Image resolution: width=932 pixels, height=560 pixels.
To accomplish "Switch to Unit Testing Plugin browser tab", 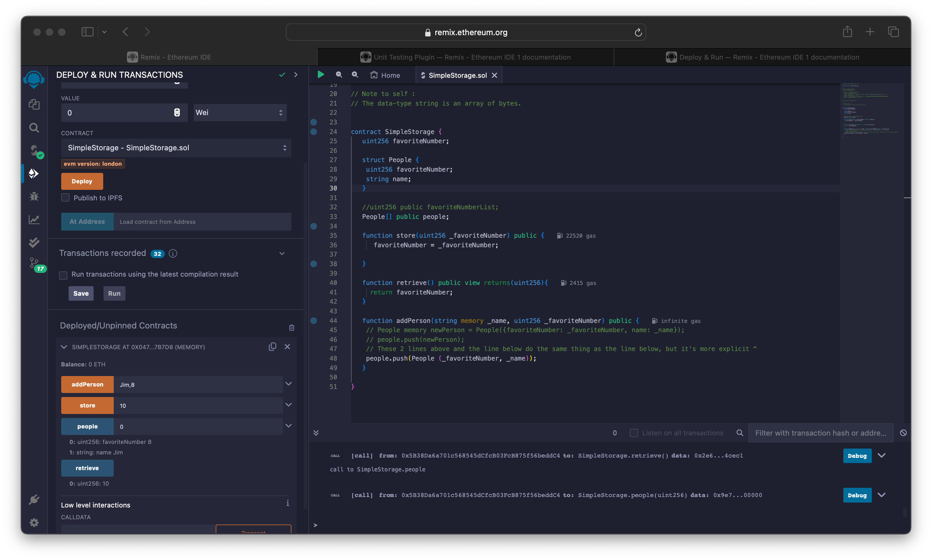I will (x=465, y=57).
